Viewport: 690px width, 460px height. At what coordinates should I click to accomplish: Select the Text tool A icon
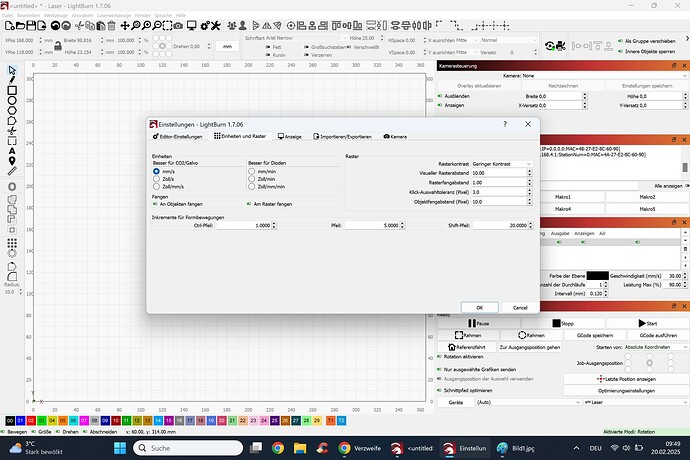[12, 151]
